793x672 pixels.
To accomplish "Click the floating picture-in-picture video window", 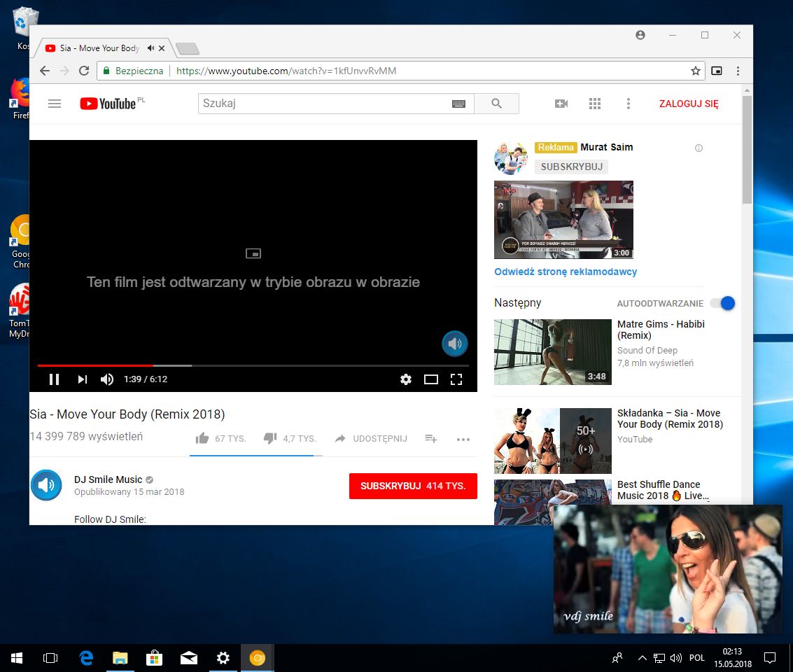I will click(668, 569).
